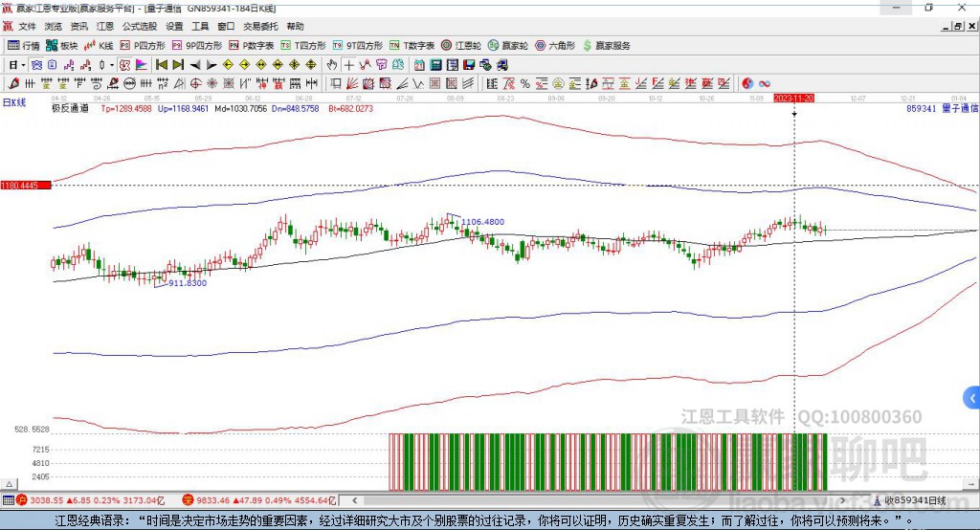This screenshot has width=980, height=530.
Task: Switch to K线 candlestick chart
Action: [99, 46]
